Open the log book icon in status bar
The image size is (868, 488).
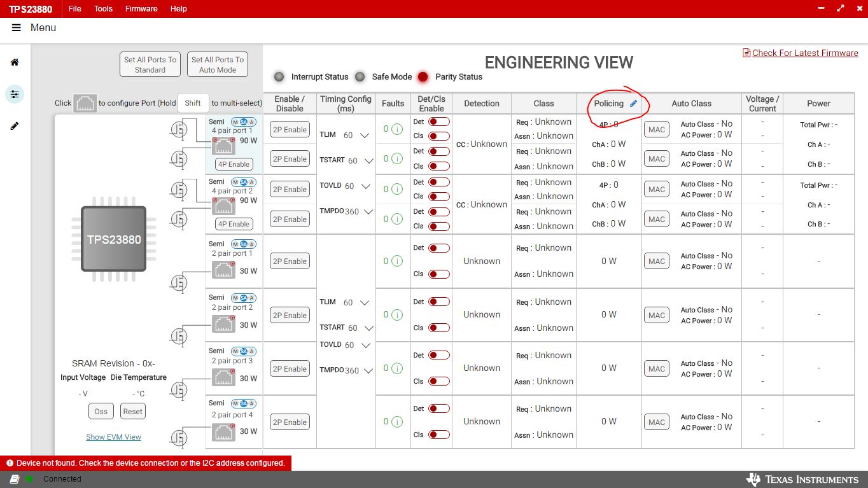15,479
